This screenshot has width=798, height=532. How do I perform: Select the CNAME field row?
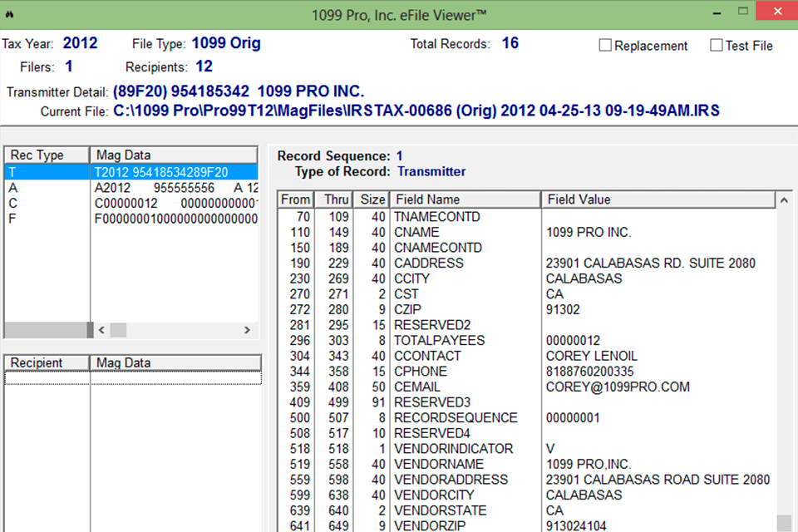(x=527, y=232)
